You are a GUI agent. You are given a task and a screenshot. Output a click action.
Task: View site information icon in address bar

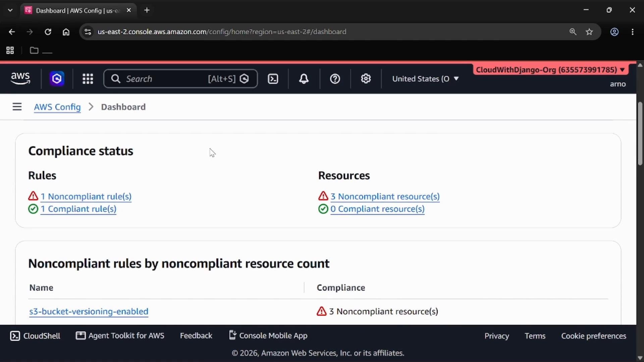[88, 32]
